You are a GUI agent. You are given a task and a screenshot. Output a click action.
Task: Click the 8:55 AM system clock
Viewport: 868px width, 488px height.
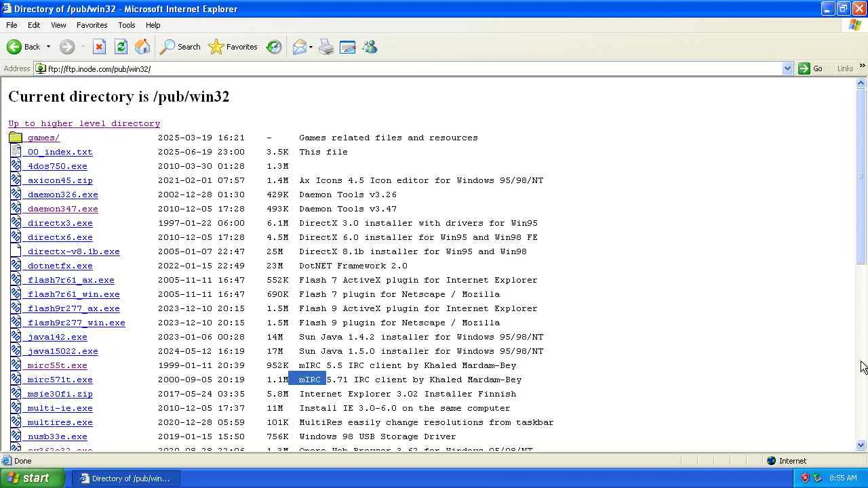(x=843, y=478)
